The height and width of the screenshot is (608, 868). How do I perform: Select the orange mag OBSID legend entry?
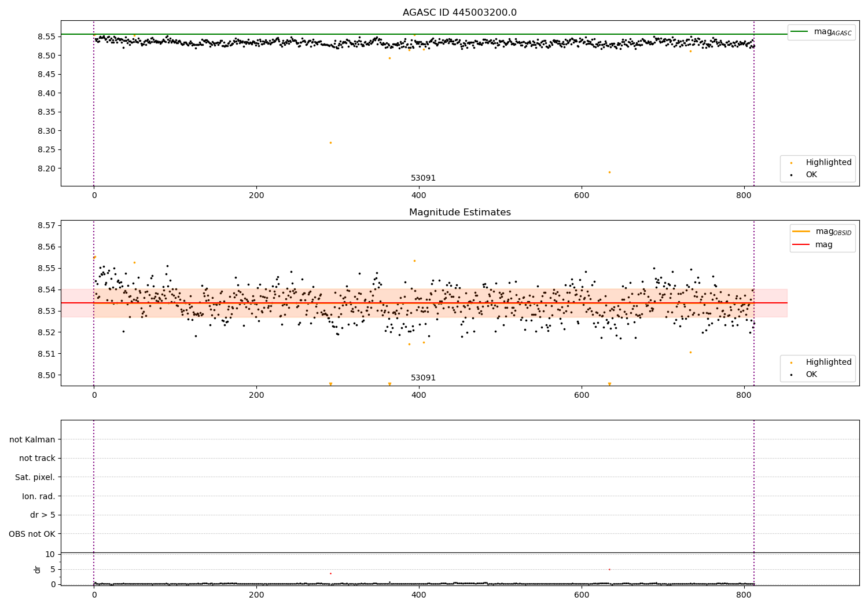coord(822,232)
